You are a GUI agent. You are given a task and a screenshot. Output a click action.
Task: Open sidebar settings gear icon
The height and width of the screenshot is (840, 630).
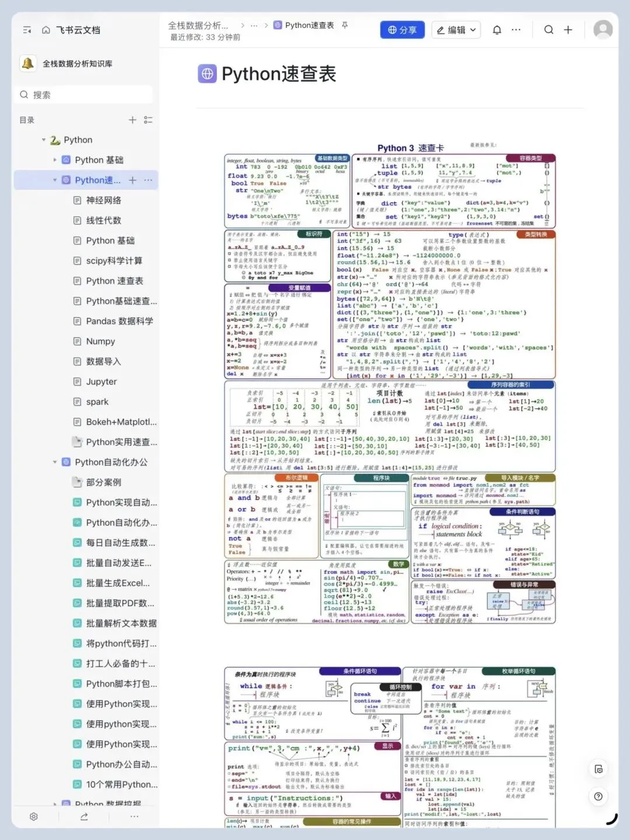click(34, 817)
